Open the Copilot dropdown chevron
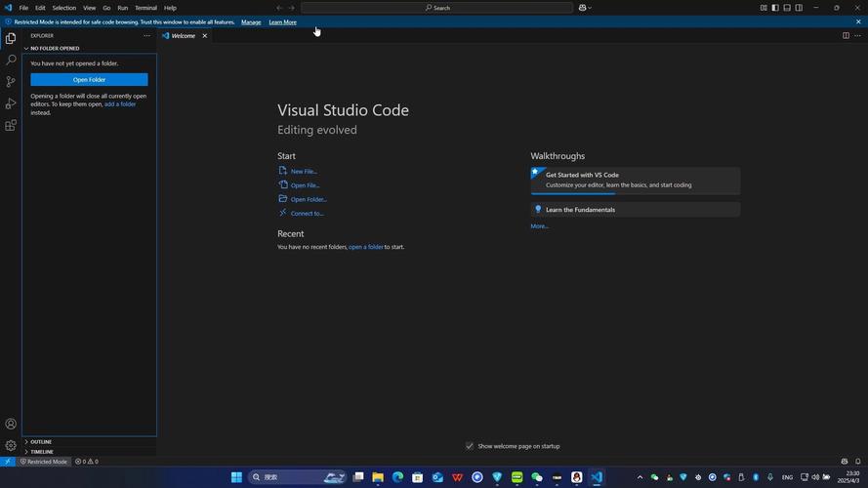This screenshot has height=488, width=868. (590, 8)
